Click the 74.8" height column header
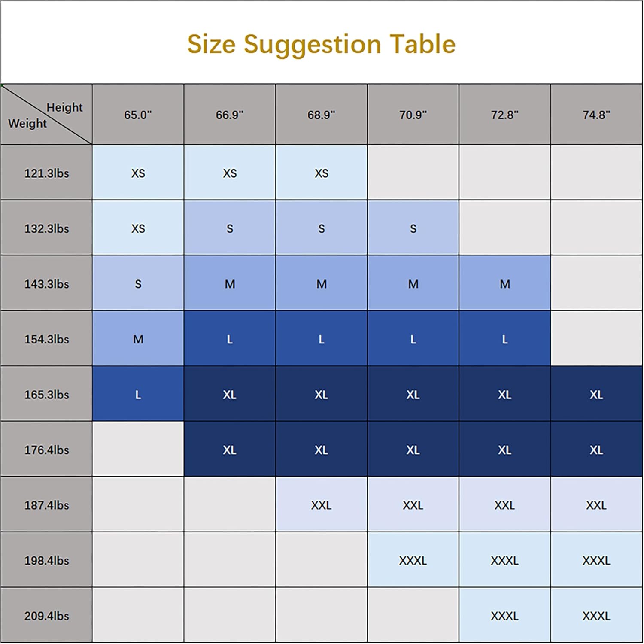The image size is (644, 644). pyautogui.click(x=596, y=115)
